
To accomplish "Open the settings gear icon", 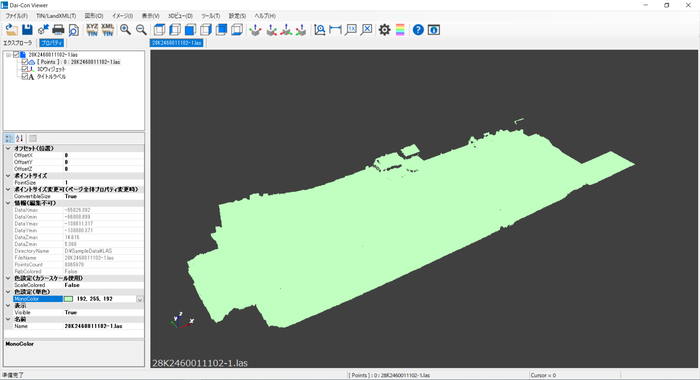I will pos(384,30).
